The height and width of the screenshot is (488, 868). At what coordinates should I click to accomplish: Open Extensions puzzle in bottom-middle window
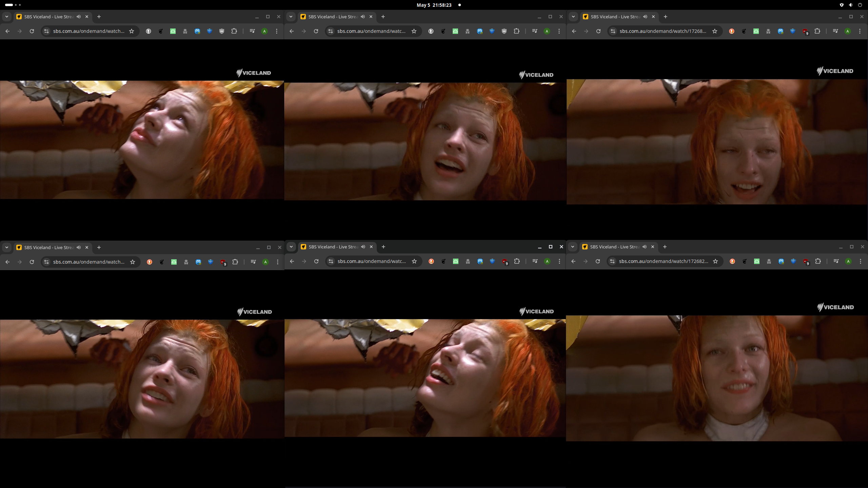click(517, 261)
